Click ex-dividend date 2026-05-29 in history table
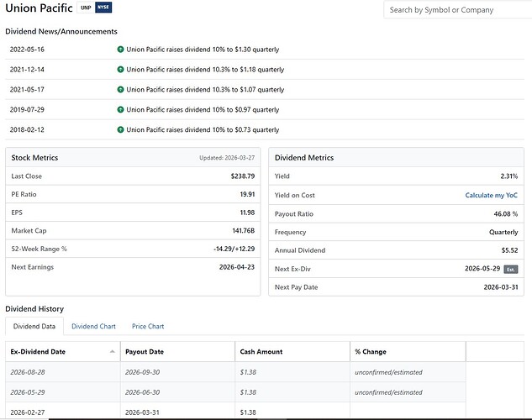Screen dimensions: 532x420 click(x=28, y=392)
